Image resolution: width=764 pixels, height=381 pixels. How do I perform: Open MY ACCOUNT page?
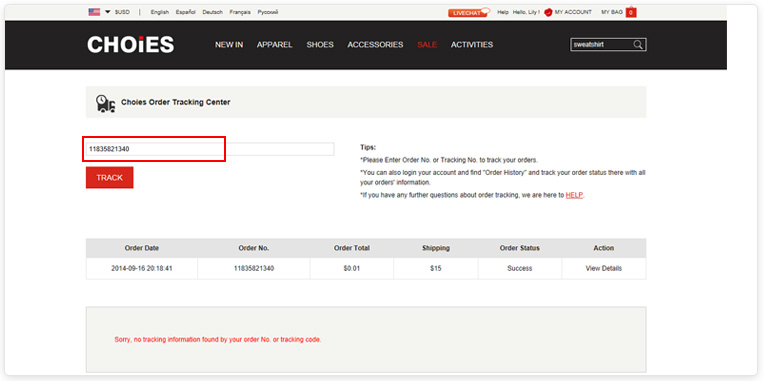click(x=573, y=12)
